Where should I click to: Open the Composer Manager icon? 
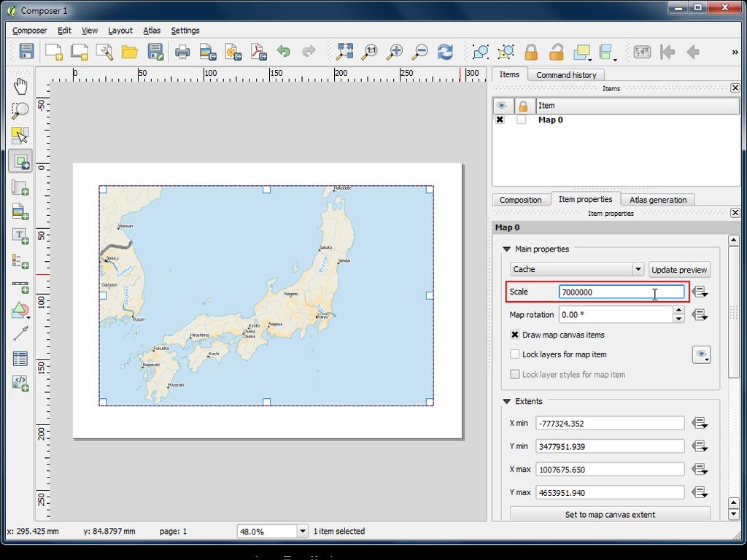click(104, 51)
